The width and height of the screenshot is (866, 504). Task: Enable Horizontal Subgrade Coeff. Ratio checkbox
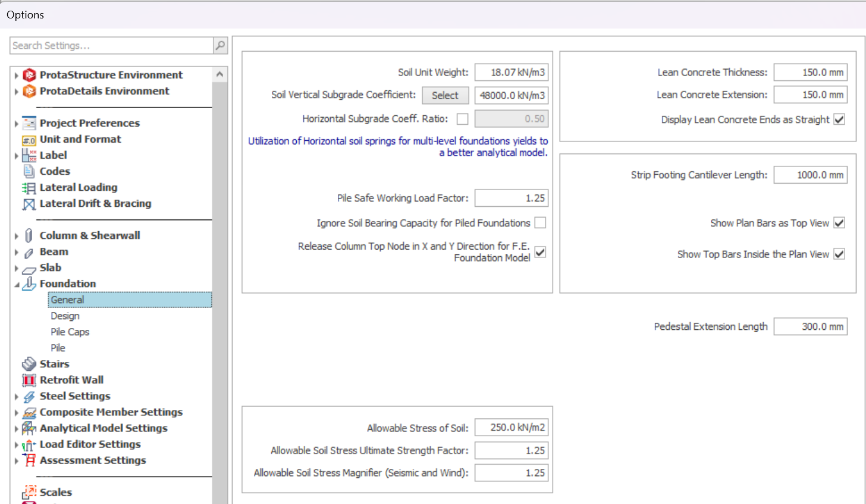coord(462,119)
